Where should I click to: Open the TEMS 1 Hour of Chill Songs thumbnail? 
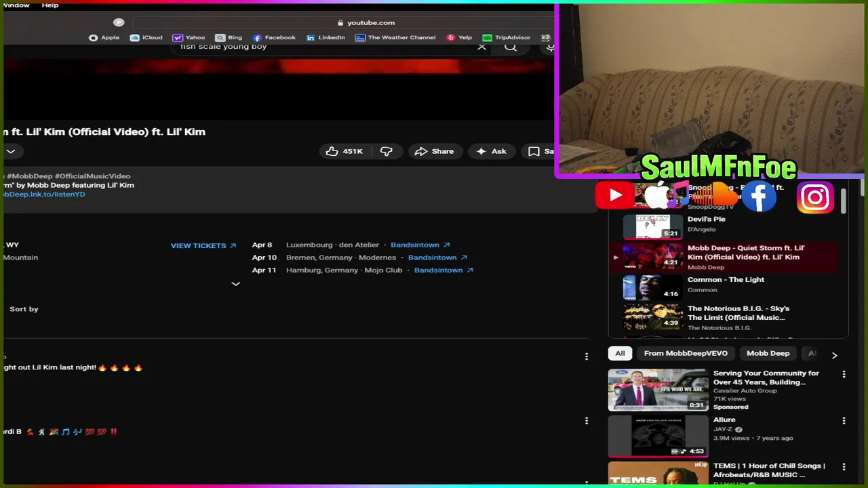coord(658,473)
